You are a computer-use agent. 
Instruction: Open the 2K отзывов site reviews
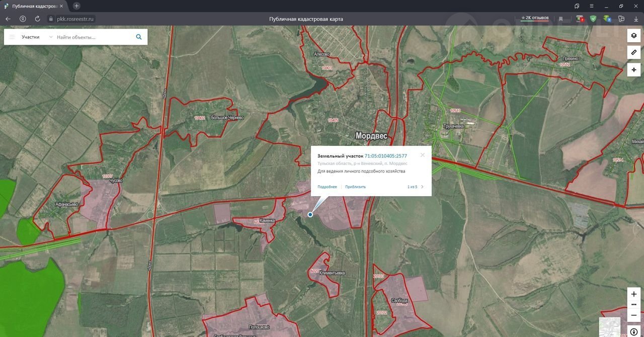pos(534,18)
